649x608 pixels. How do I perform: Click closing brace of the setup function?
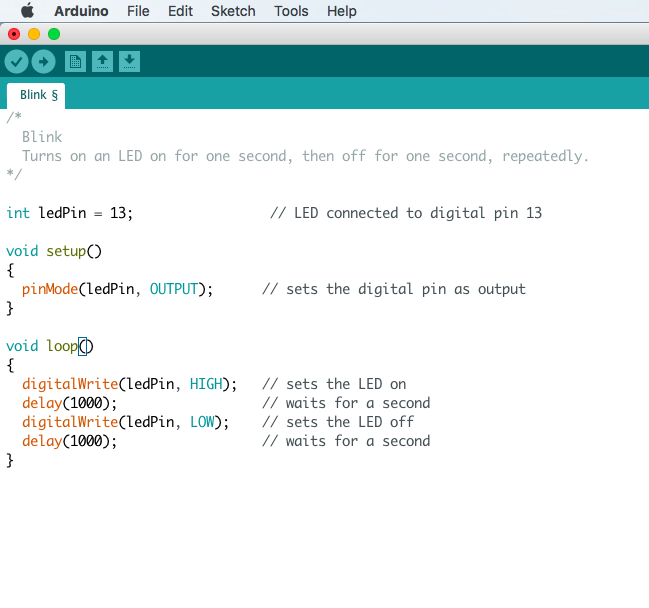(x=10, y=308)
